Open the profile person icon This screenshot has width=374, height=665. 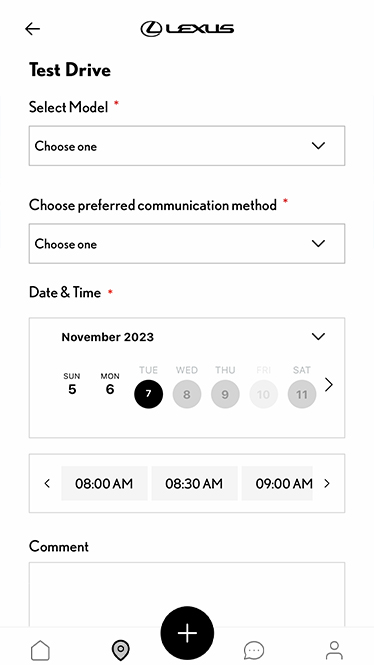[334, 650]
